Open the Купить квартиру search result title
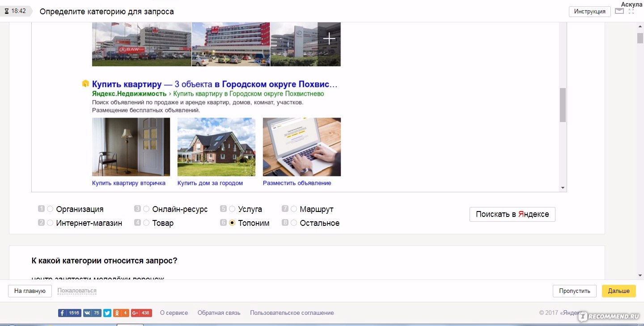644x326 pixels. (x=215, y=84)
